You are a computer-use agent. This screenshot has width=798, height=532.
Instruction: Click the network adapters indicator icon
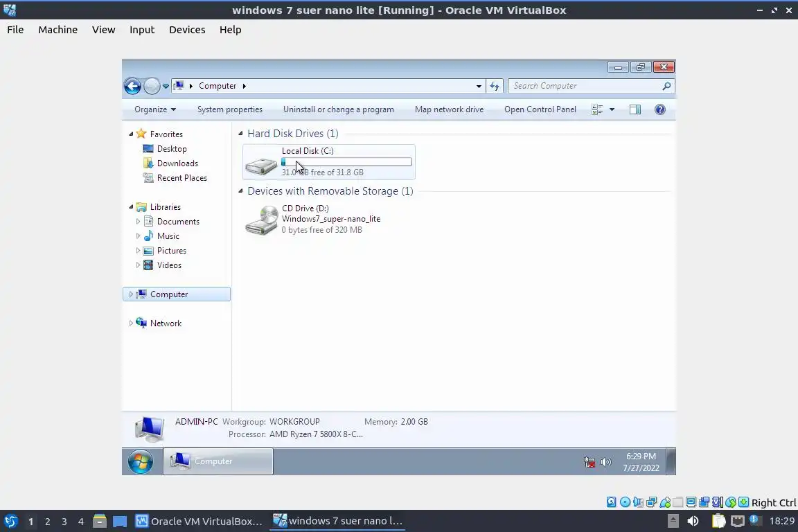(x=651, y=502)
